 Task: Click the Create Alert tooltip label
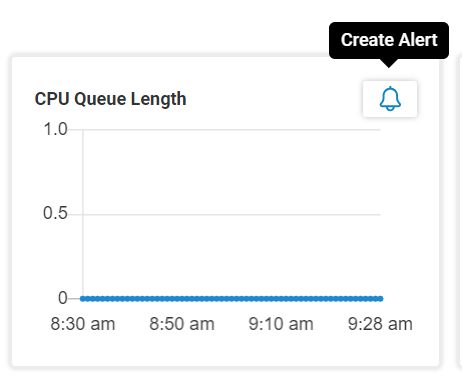389,40
